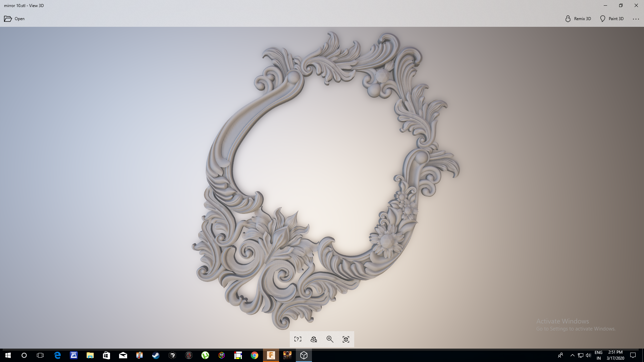Switch ENG IN input language indicator
This screenshot has width=644, height=362.
[x=598, y=355]
